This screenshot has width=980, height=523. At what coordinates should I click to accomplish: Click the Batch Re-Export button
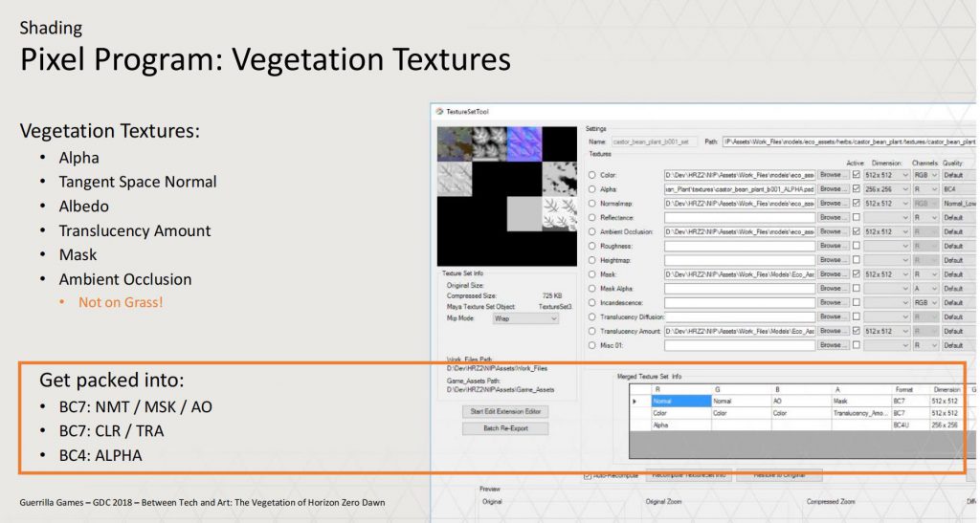coord(503,428)
